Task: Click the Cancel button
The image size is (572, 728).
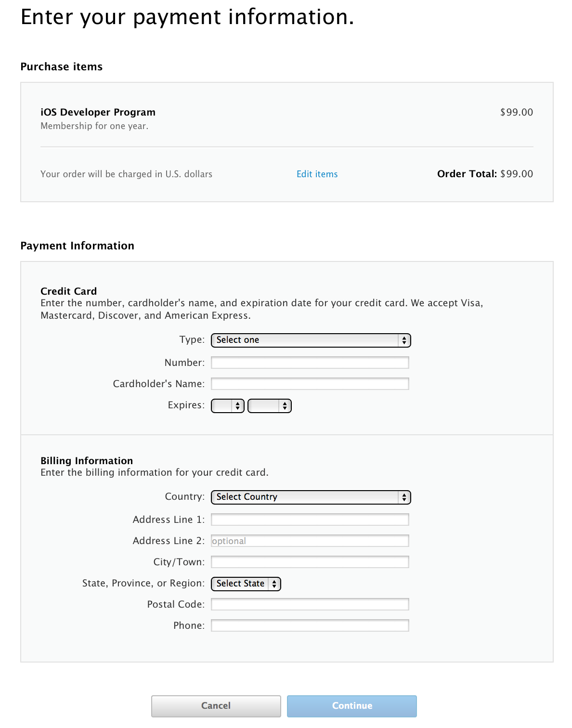Action: 216,706
